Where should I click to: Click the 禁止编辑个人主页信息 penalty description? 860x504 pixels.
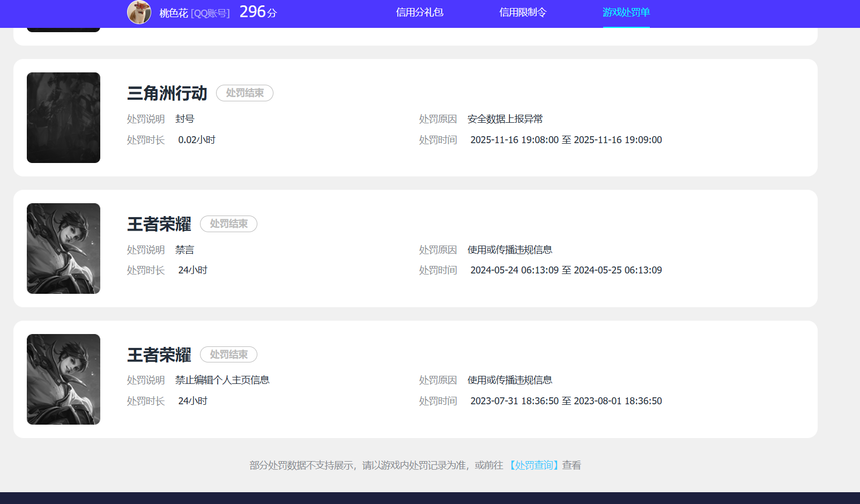(x=223, y=380)
